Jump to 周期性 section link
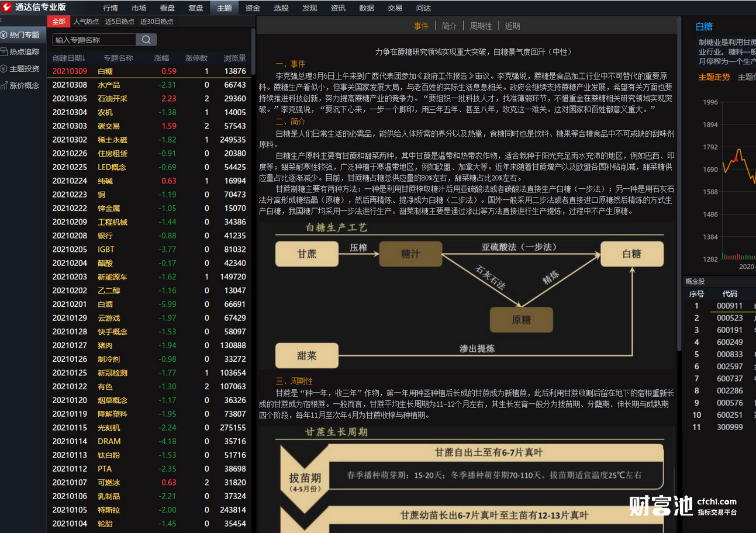 pyautogui.click(x=481, y=26)
